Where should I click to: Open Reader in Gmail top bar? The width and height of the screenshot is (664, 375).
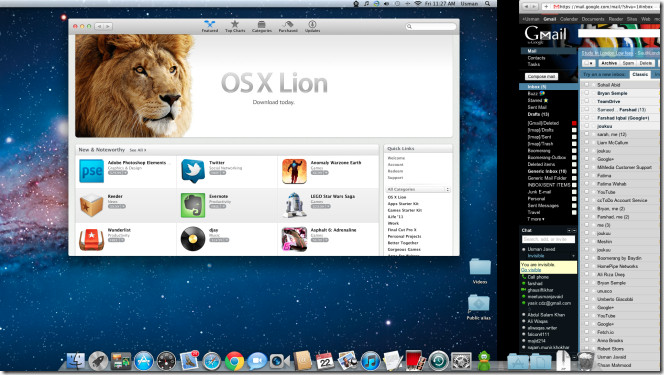click(616, 19)
